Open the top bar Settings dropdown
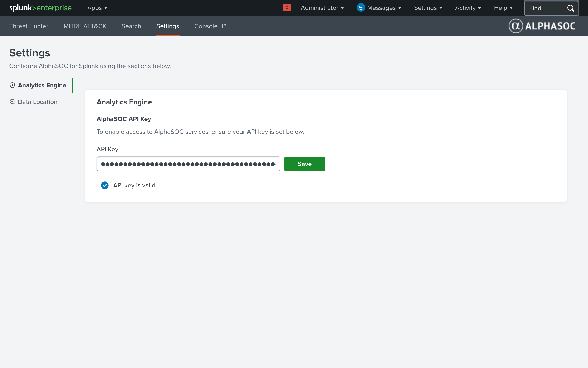588x368 pixels. [x=428, y=8]
